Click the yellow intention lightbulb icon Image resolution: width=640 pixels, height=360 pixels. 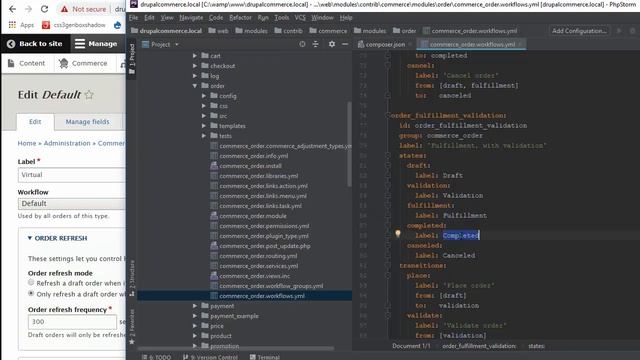(398, 234)
